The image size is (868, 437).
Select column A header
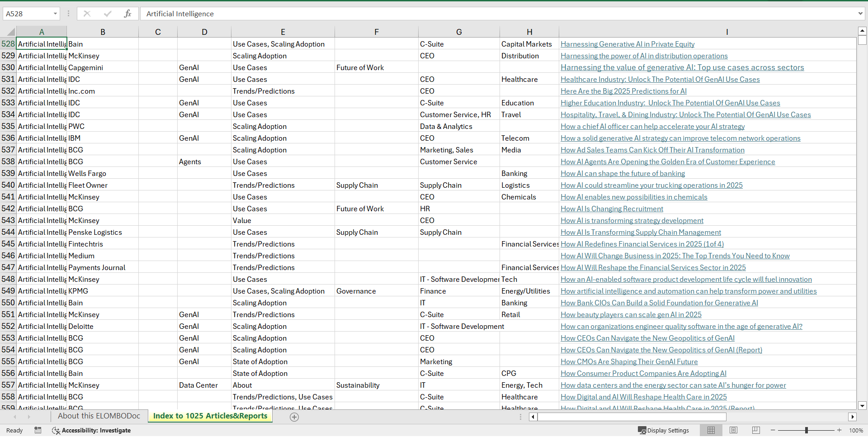(x=42, y=32)
